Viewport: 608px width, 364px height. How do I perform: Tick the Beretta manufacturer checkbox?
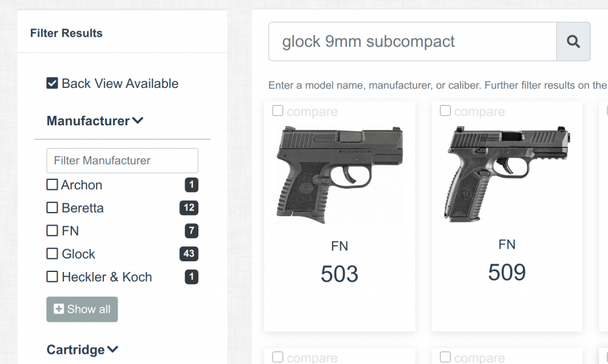pos(52,208)
